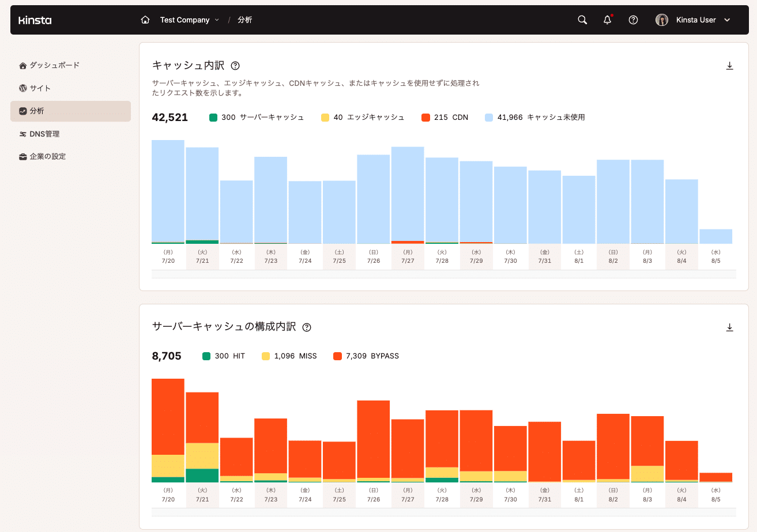Toggle the キャッシュ未使用 legend entry

point(535,117)
